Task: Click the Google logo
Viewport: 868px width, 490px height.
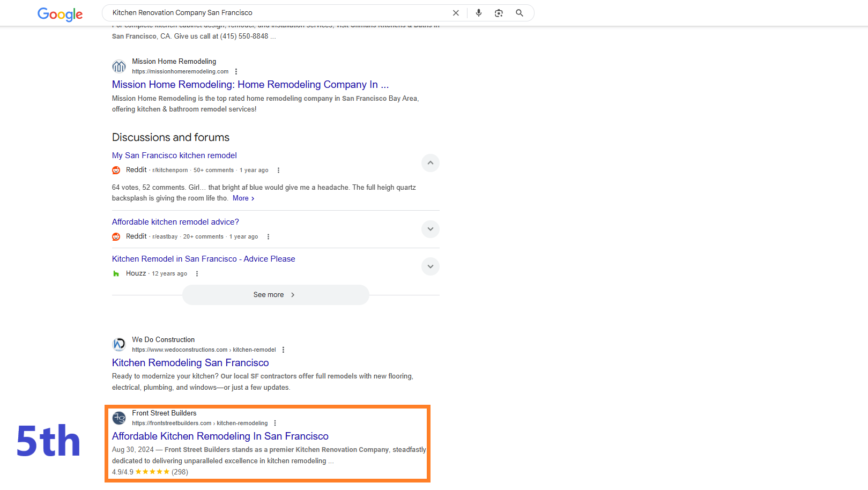Action: click(x=60, y=14)
